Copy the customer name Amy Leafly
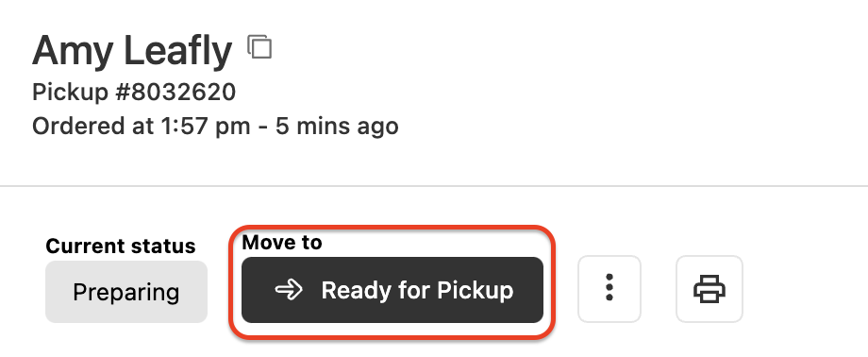868x357 pixels. tap(259, 47)
